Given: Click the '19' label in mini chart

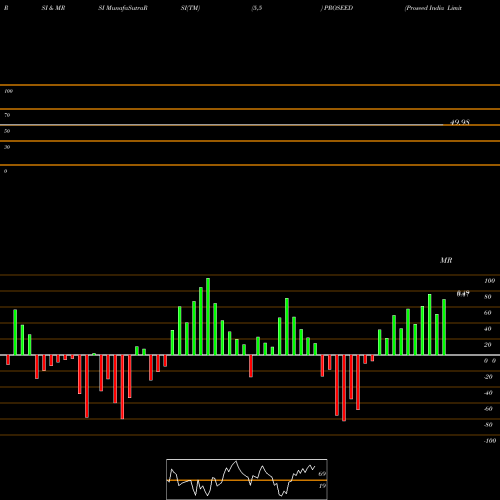Looking at the screenshot, I should point(322,486).
